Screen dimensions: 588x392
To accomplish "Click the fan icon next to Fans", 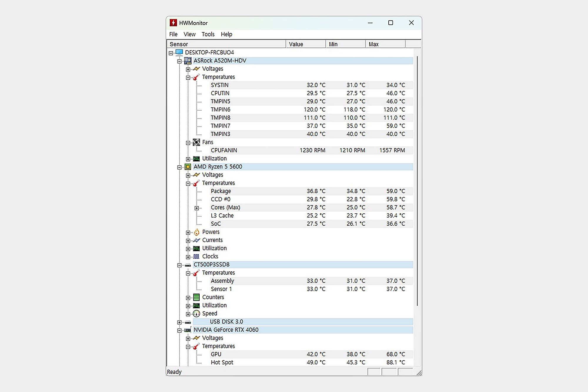I will (196, 142).
